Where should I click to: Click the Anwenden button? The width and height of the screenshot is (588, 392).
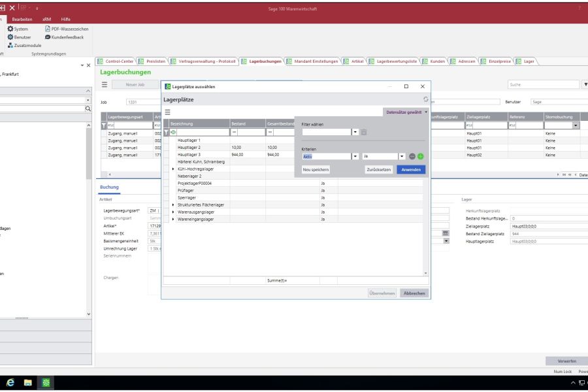[411, 170]
